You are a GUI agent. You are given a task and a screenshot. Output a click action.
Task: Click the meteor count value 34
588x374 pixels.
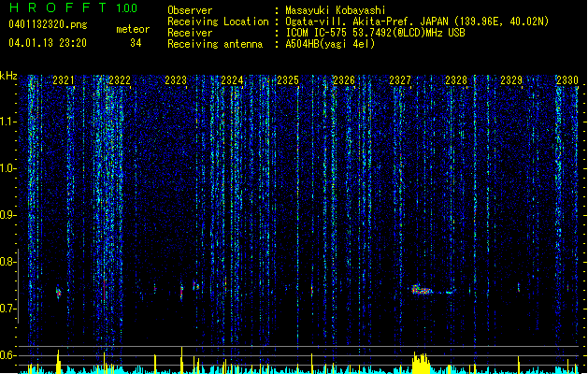[136, 43]
